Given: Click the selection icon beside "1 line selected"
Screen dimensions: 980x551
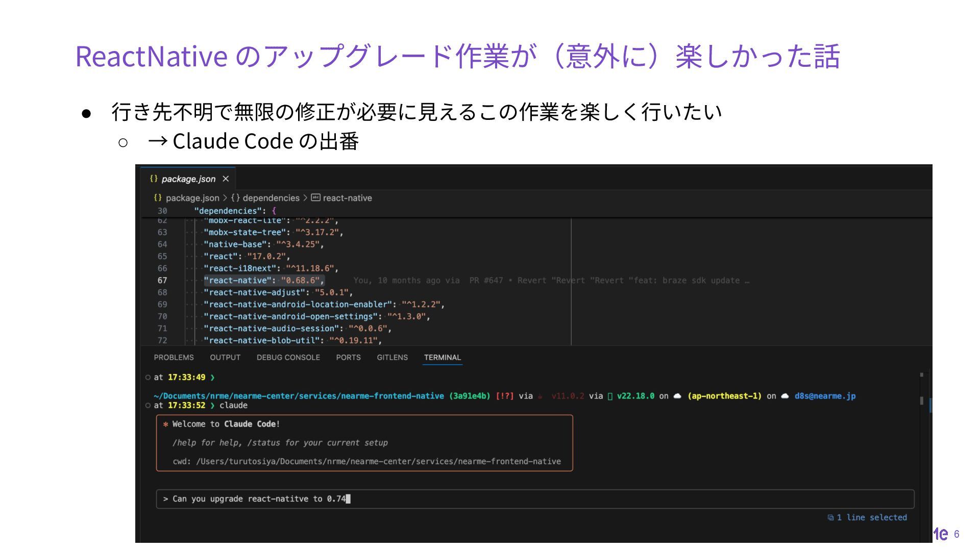Looking at the screenshot, I should coord(830,518).
